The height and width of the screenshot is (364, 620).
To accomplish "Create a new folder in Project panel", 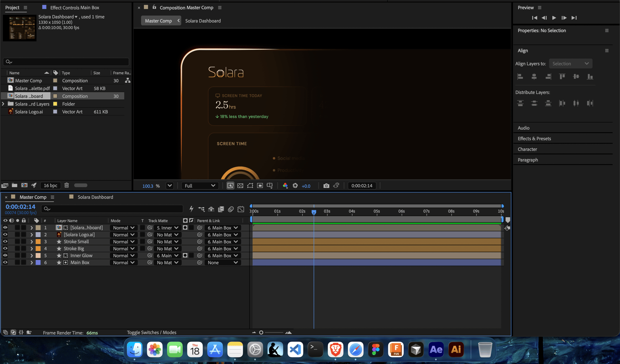I will coord(15,185).
